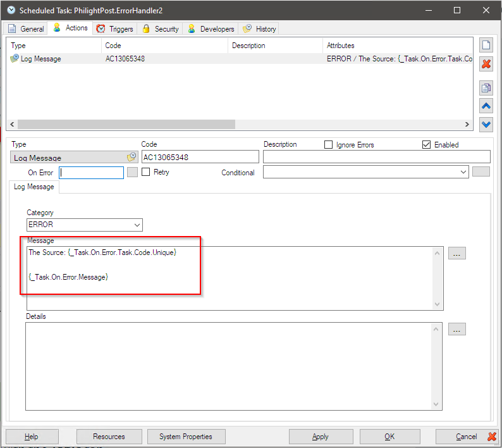The height and width of the screenshot is (448, 502).
Task: Delete action using red X icon
Action: coord(486,64)
